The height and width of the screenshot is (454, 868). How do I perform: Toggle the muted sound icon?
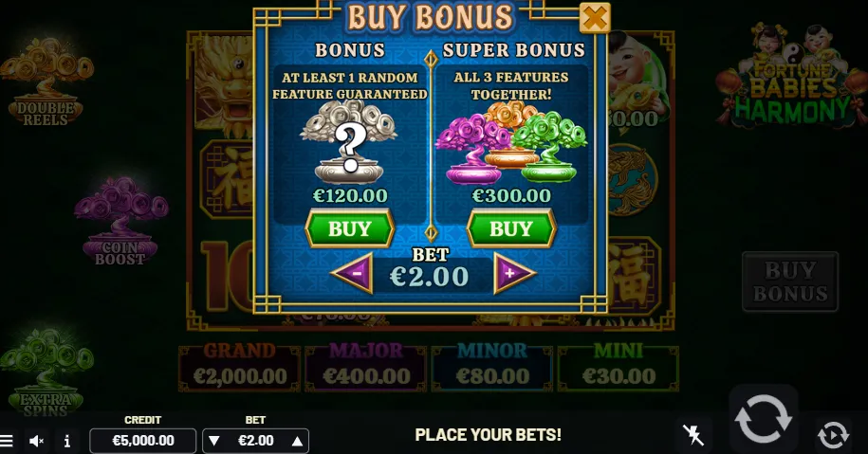click(x=37, y=441)
